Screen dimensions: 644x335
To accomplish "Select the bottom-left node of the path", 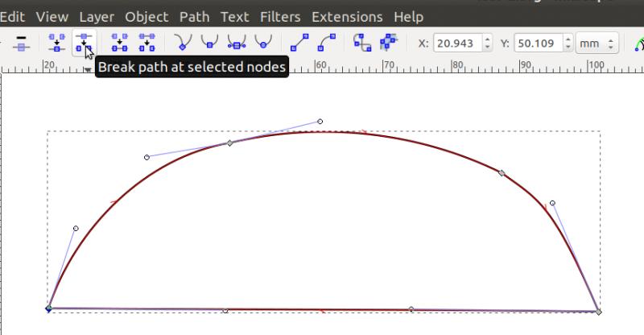I will pyautogui.click(x=49, y=308).
